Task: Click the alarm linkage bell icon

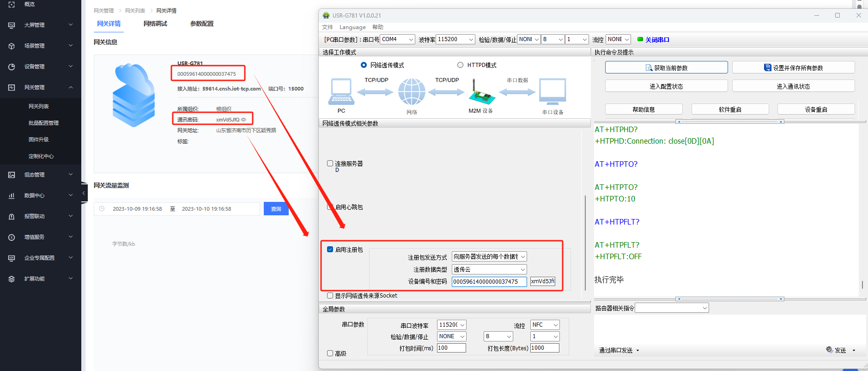Action: [12, 216]
